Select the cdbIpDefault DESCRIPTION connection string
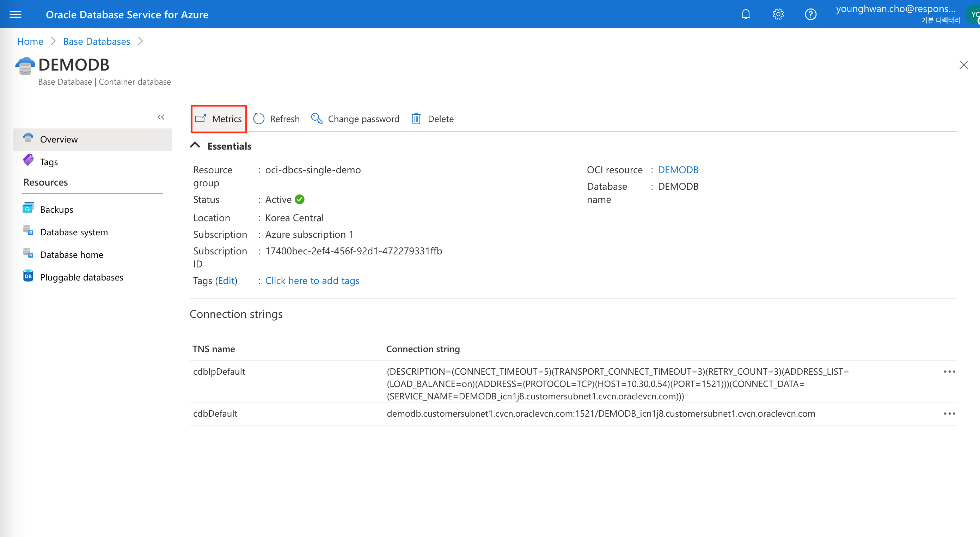The width and height of the screenshot is (980, 537). pyautogui.click(x=618, y=384)
